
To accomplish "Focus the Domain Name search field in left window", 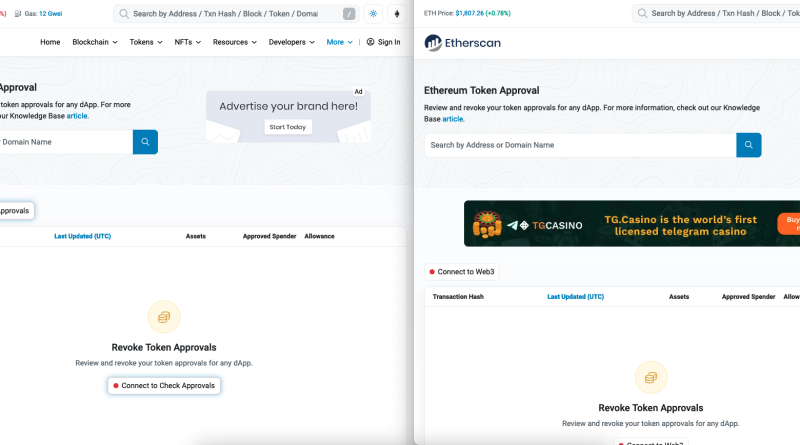I will coord(66,142).
